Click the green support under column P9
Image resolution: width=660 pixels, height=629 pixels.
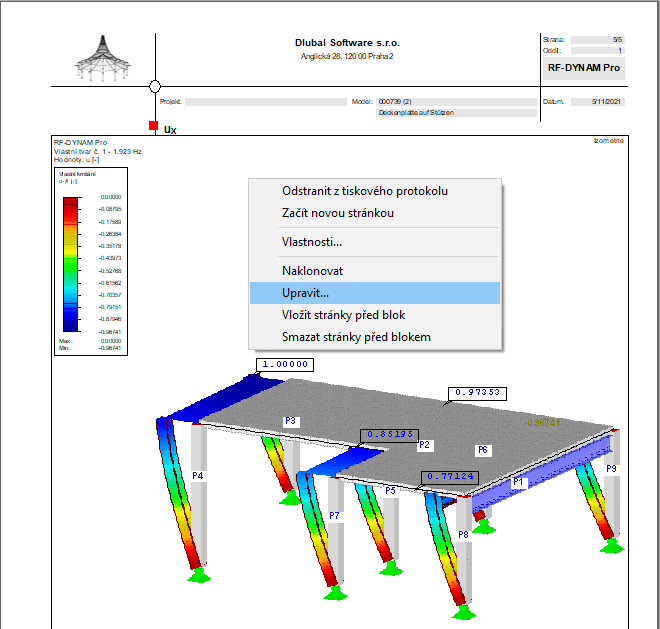[612, 546]
